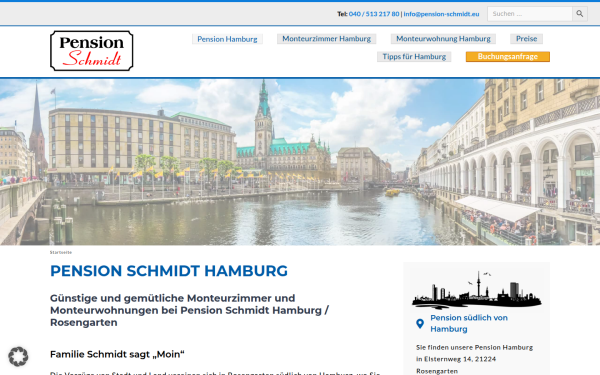Select 'Familie Schmidt sagt „Moin“' heading
The width and height of the screenshot is (600, 375).
click(x=117, y=354)
